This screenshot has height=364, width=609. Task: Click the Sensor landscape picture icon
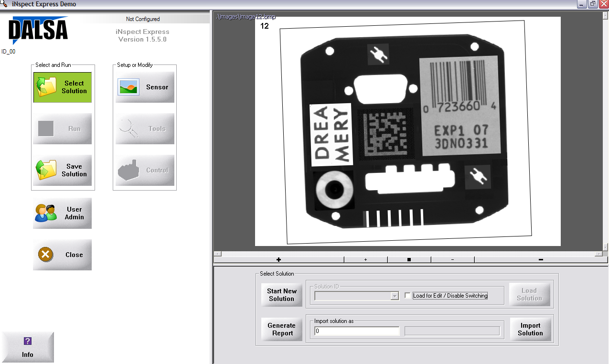128,87
